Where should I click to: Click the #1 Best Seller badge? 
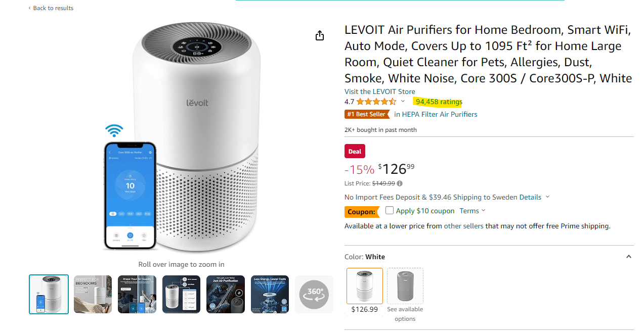point(367,114)
